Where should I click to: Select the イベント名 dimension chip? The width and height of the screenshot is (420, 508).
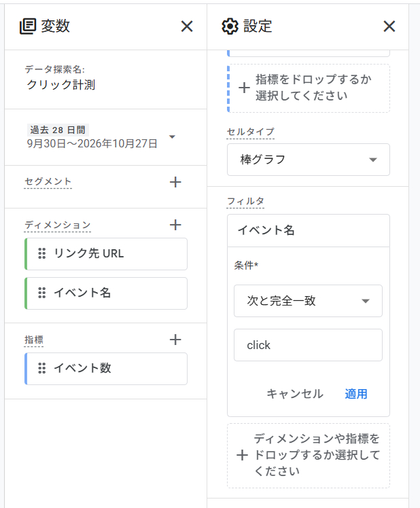pyautogui.click(x=106, y=293)
